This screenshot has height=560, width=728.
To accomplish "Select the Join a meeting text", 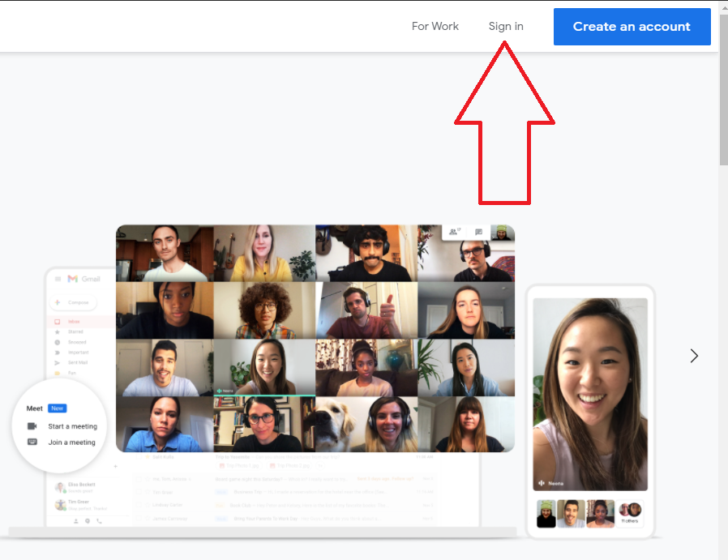I will (71, 442).
